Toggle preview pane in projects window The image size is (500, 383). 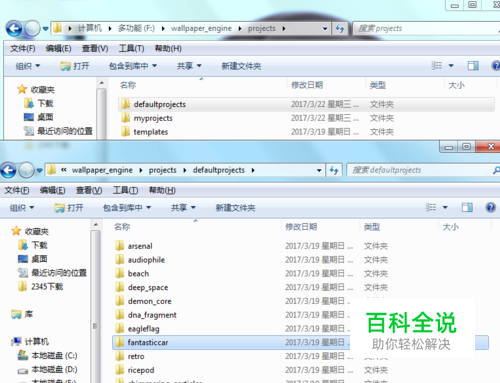click(x=473, y=66)
